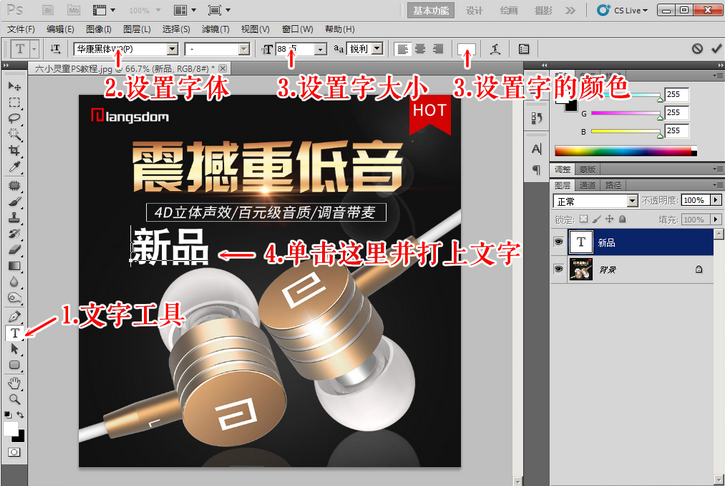The width and height of the screenshot is (725, 486).
Task: Select the Eraser tool
Action: click(14, 250)
